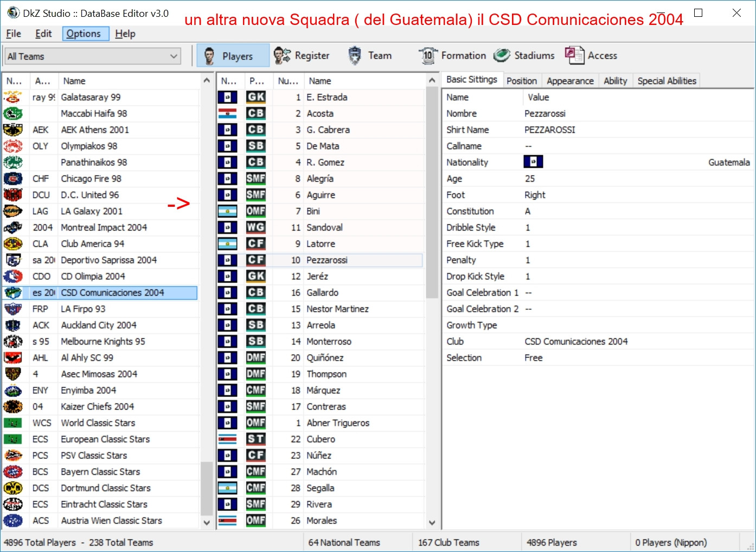Select the LA Firpo 93 team
This screenshot has height=552, width=756.
click(x=83, y=309)
